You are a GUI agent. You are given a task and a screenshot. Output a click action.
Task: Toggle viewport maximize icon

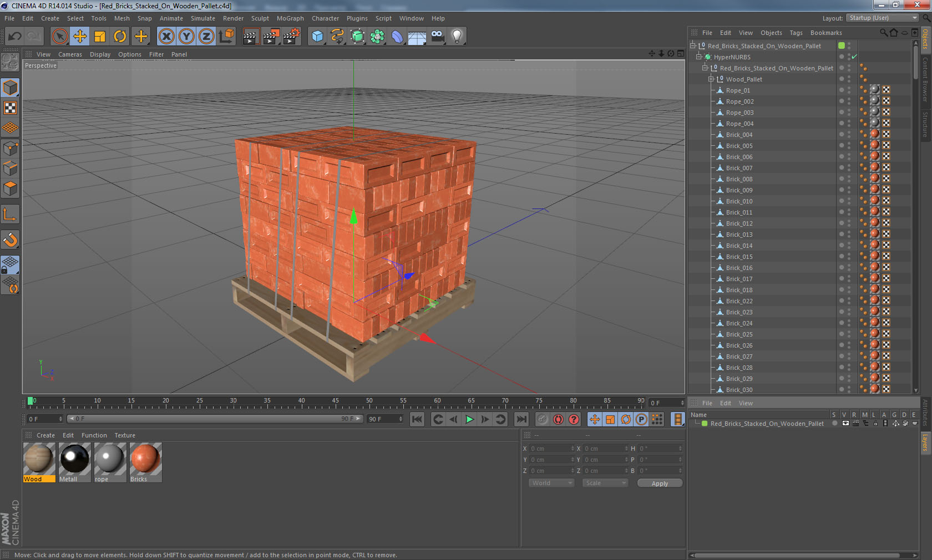point(680,54)
